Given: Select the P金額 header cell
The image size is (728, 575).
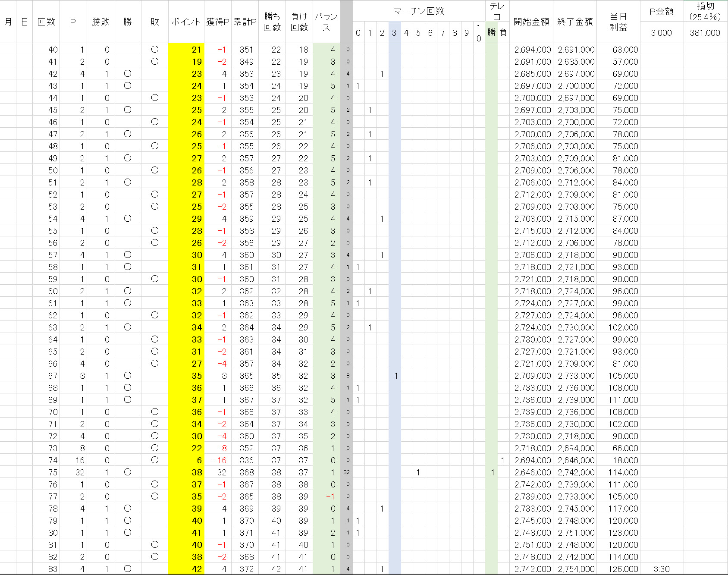Looking at the screenshot, I should click(x=662, y=12).
